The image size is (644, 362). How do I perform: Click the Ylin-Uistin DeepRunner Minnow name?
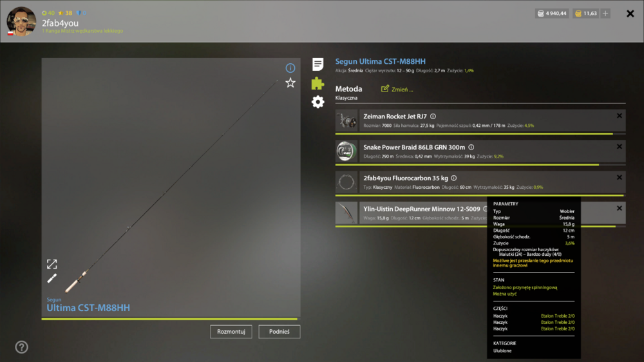[422, 209]
